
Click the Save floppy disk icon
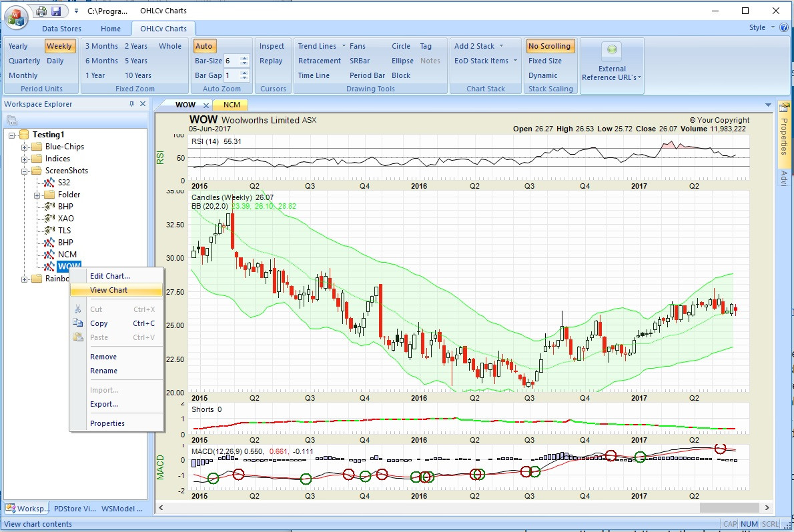(x=56, y=11)
